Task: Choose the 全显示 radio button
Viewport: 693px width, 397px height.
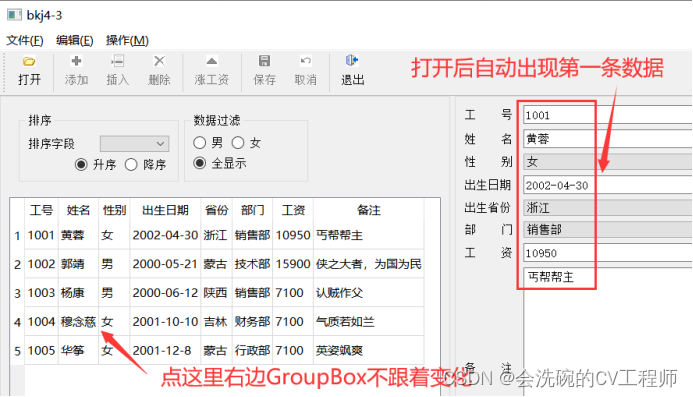Action: [x=199, y=163]
